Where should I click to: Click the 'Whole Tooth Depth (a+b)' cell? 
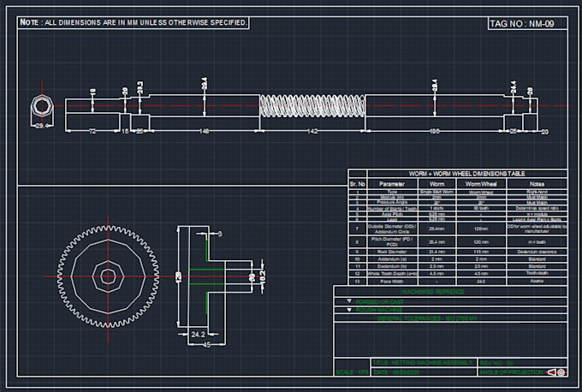pos(392,274)
